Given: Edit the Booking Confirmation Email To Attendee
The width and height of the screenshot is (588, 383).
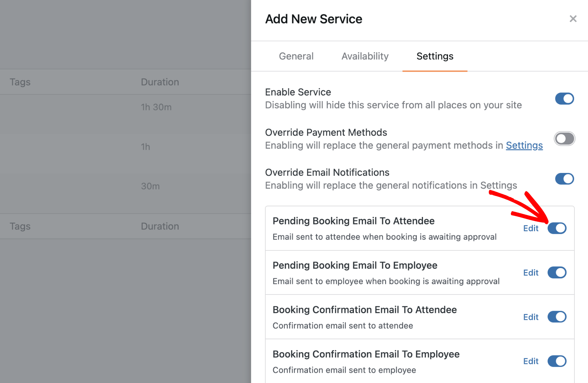Looking at the screenshot, I should pos(531,317).
